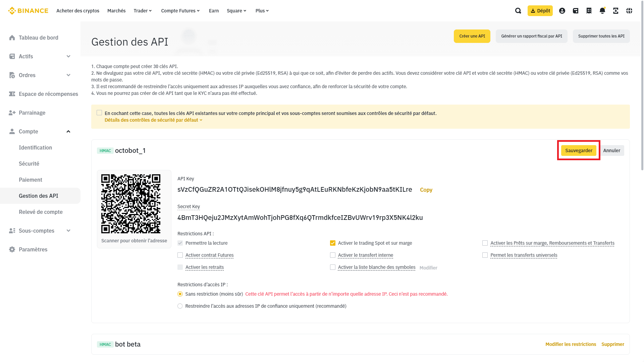The width and height of the screenshot is (644, 362).
Task: Enable Activer contrat Futures checkbox
Action: [x=180, y=255]
